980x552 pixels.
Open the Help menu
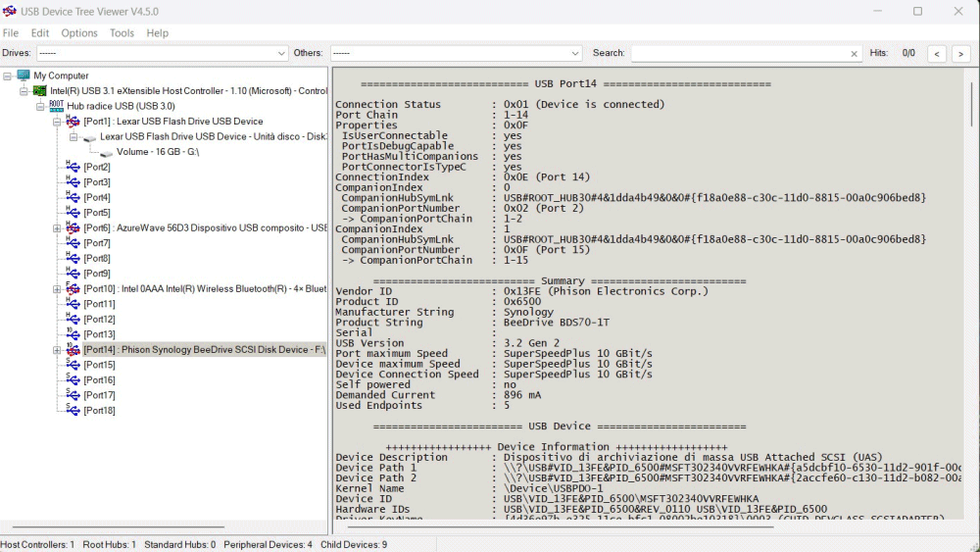click(158, 33)
